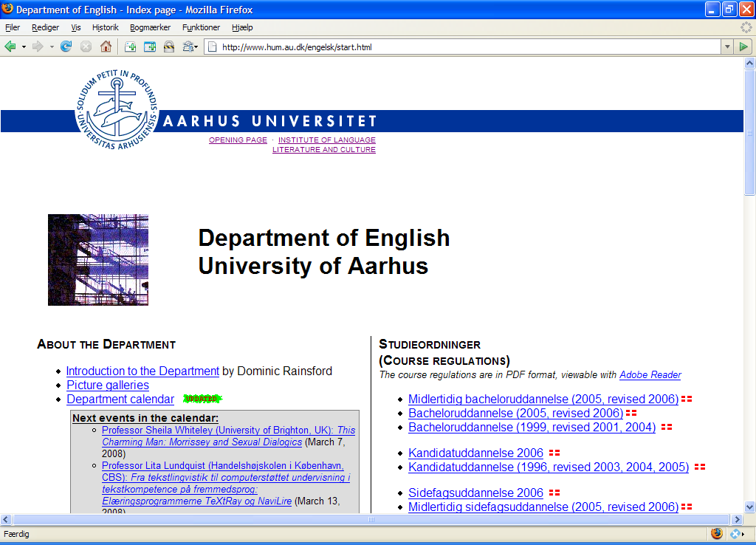This screenshot has height=545, width=756.
Task: Click the vertical scrollbar up arrow
Action: (x=749, y=63)
